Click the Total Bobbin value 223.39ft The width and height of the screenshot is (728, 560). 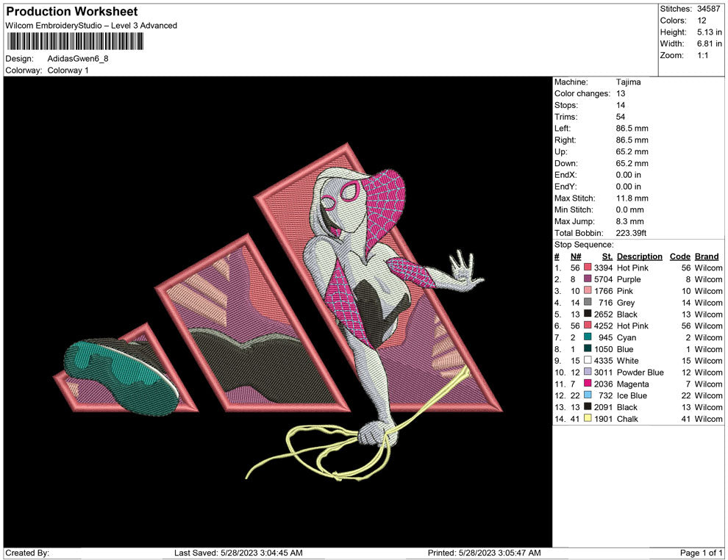coord(632,233)
